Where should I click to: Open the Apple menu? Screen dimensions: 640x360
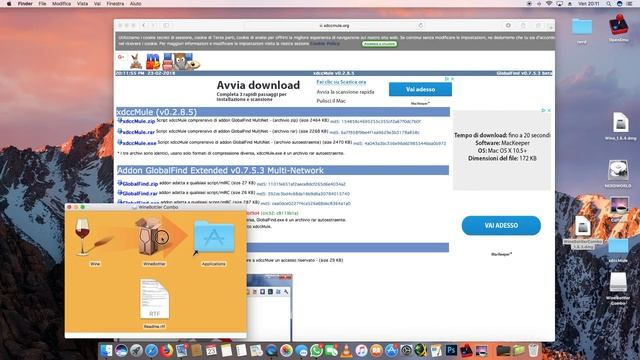coord(9,4)
